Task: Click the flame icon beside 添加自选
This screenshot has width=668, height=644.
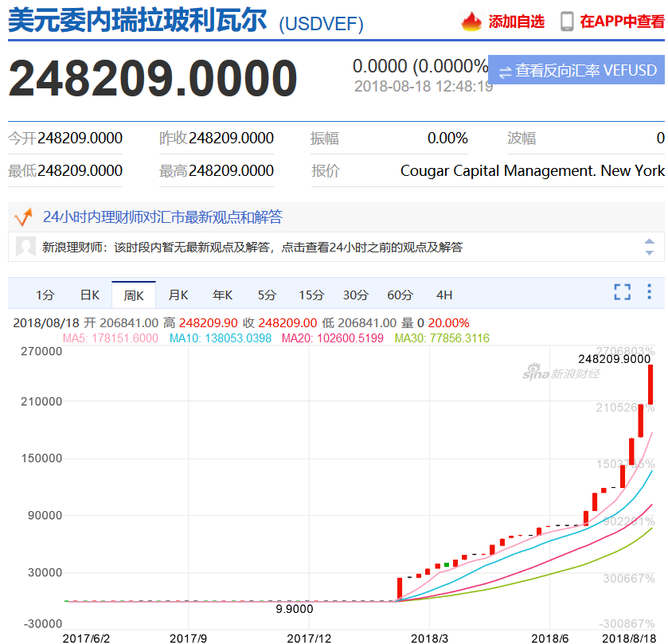Action: tap(471, 21)
